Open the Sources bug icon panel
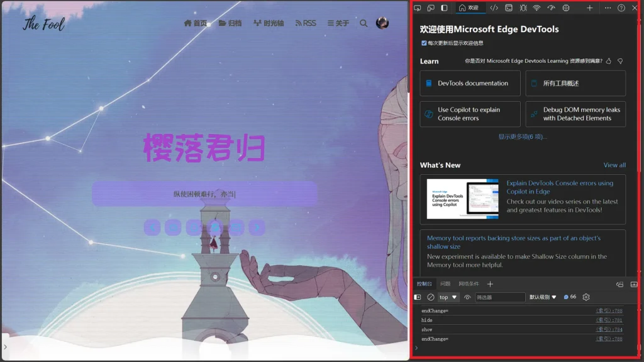Image resolution: width=644 pixels, height=362 pixels. point(523,8)
